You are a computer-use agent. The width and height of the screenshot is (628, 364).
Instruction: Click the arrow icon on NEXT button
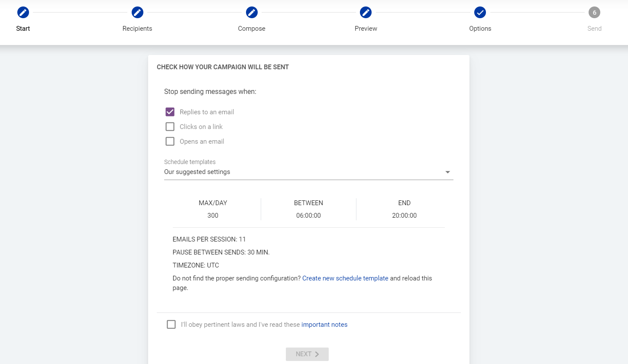[x=317, y=354]
